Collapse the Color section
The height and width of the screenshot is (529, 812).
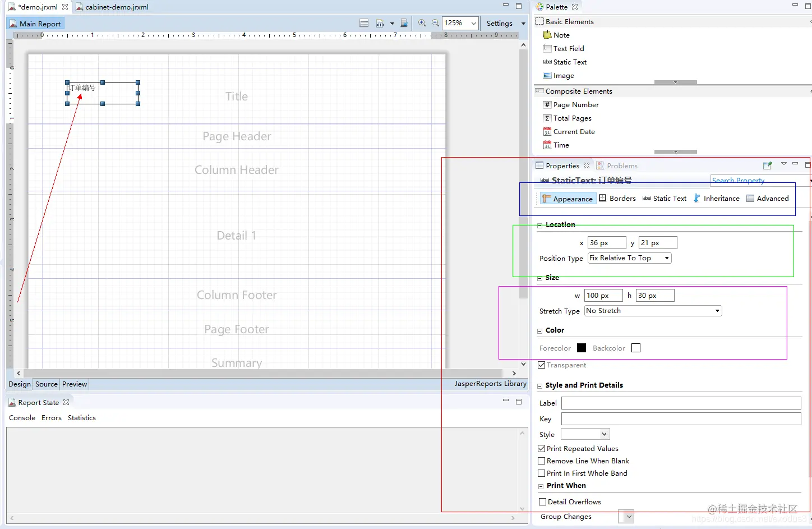540,331
